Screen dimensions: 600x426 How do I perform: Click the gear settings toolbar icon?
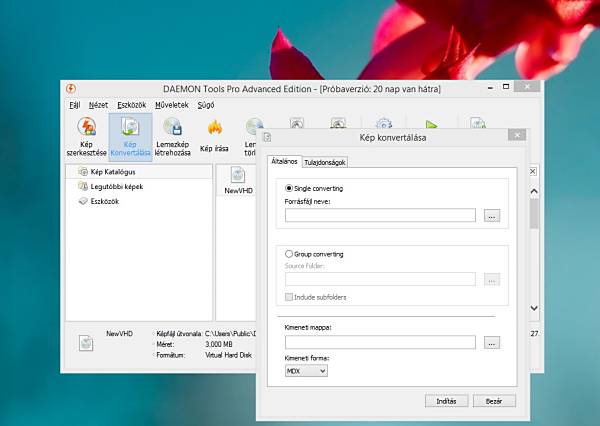(x=383, y=123)
